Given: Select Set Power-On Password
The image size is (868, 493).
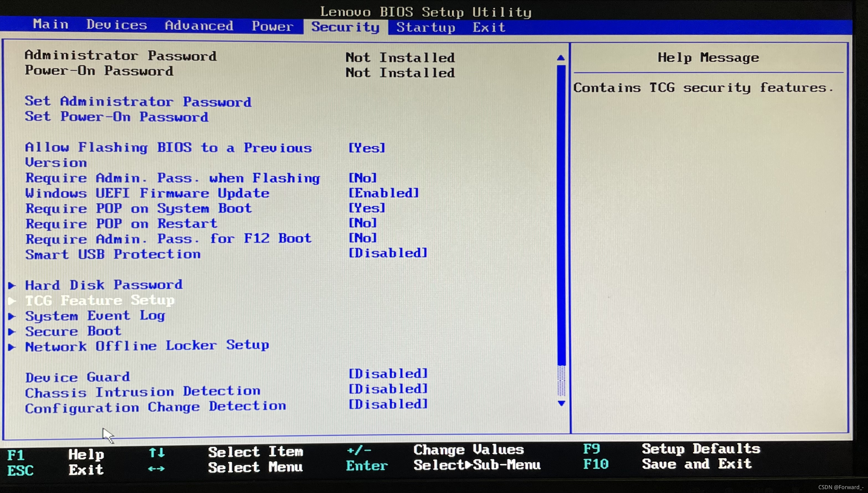Looking at the screenshot, I should 117,117.
